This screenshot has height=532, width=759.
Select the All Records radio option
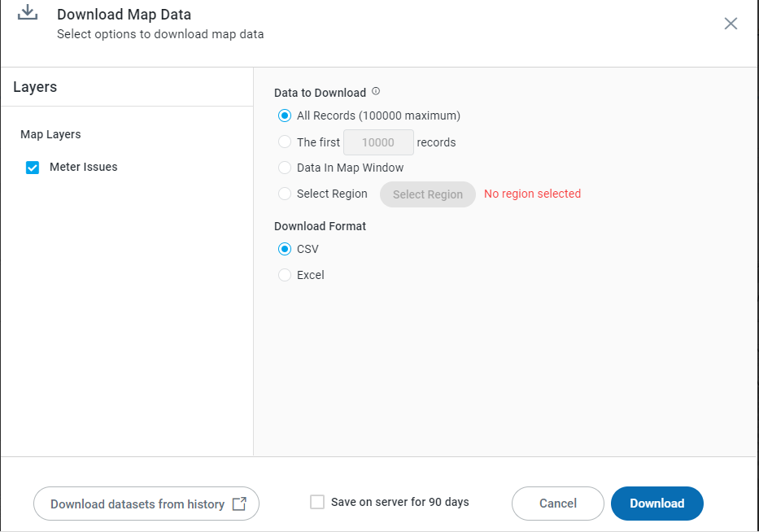(285, 116)
